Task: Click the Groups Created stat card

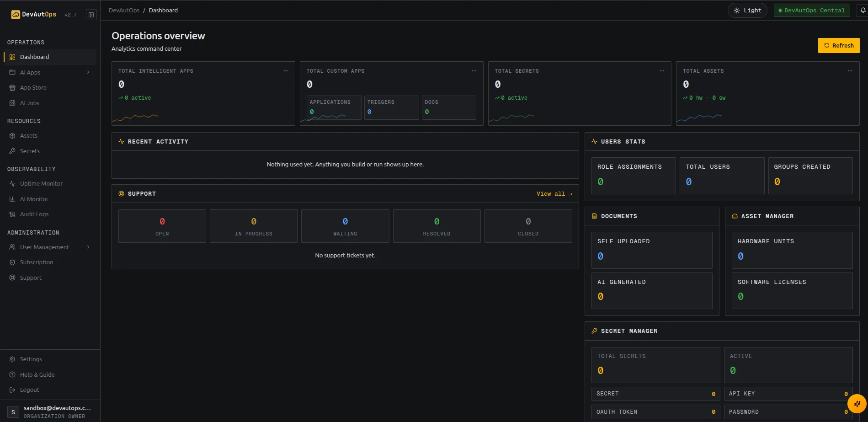Action: (810, 176)
